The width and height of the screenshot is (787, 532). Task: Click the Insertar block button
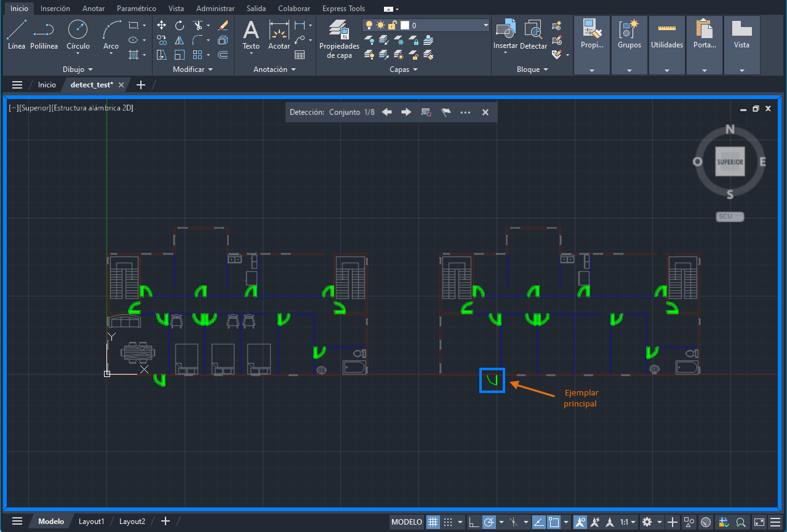point(505,36)
